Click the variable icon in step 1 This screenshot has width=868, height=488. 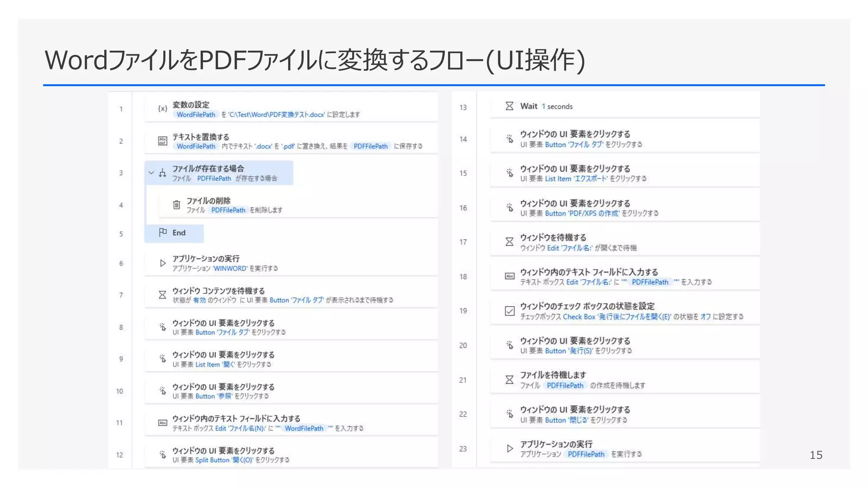click(162, 109)
